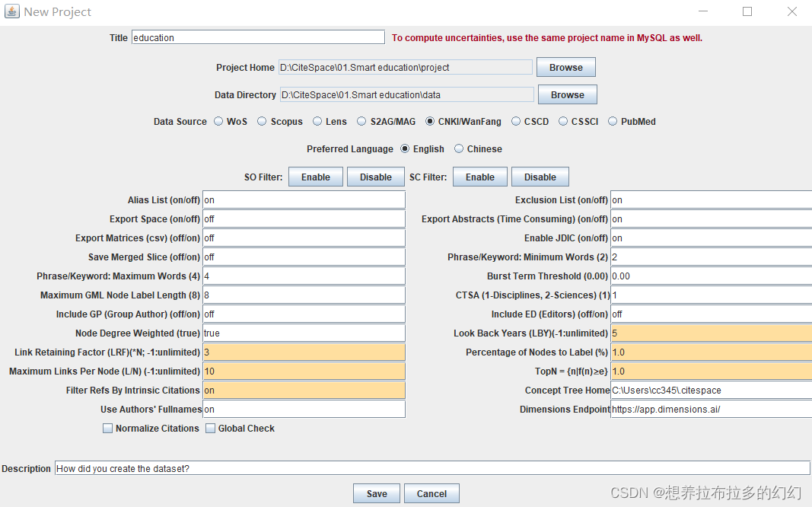Screen dimensions: 812x507
Task: Edit the Maximum Links Per Node field
Action: (x=304, y=371)
